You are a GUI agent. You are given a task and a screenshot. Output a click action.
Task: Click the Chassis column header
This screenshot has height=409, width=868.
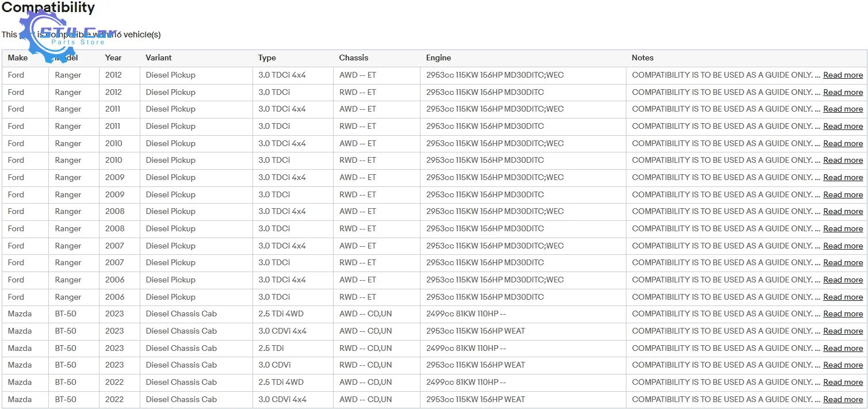pyautogui.click(x=354, y=58)
